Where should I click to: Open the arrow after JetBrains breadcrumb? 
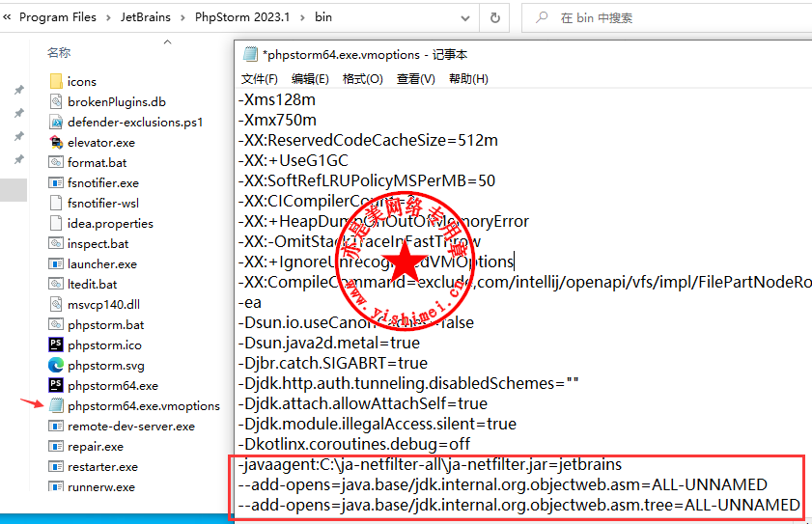(182, 17)
